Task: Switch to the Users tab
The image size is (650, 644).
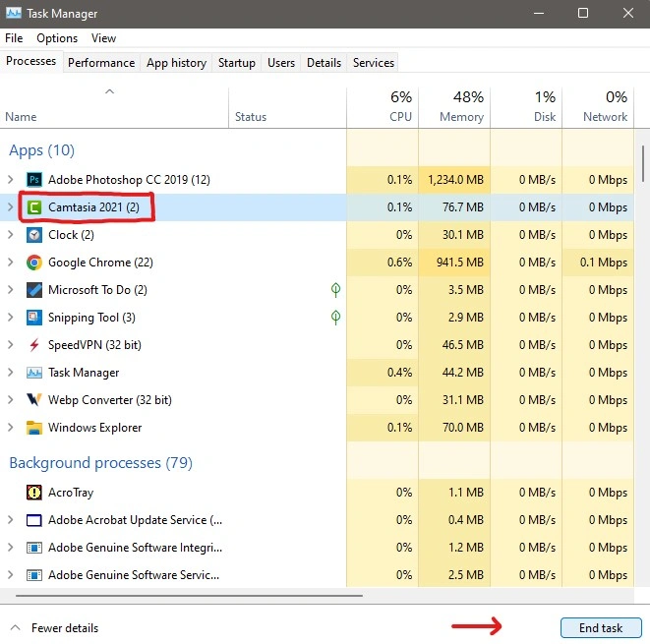Action: coord(281,63)
